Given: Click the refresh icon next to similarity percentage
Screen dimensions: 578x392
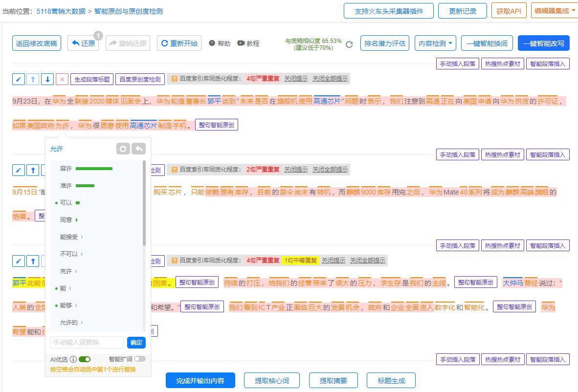Looking at the screenshot, I should 349,44.
